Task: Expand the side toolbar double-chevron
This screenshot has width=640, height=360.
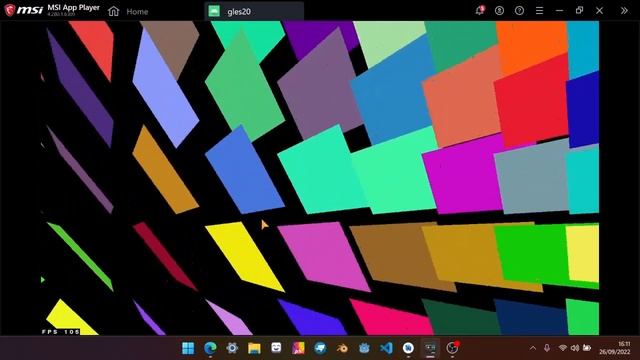Action: pyautogui.click(x=624, y=11)
